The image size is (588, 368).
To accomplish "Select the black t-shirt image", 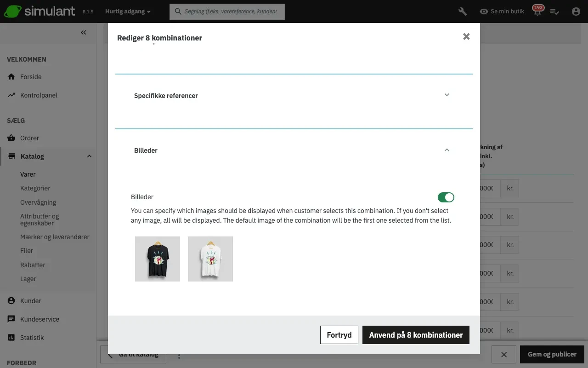I will coord(158,259).
